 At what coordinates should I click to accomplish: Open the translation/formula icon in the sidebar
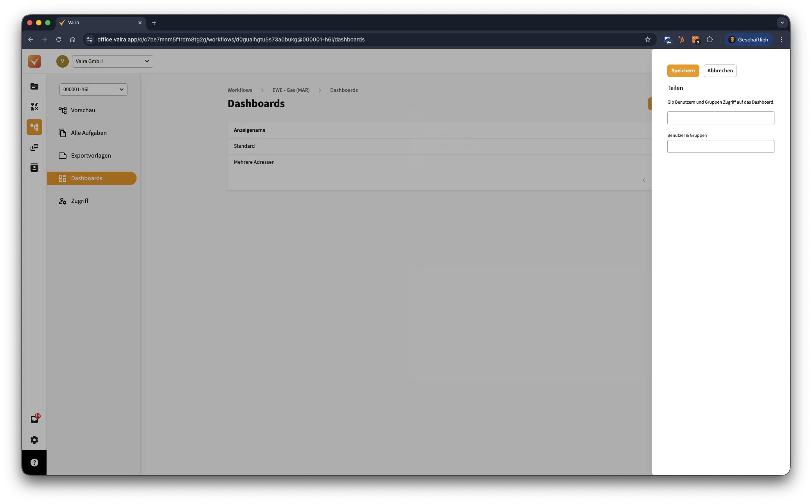tap(34, 107)
